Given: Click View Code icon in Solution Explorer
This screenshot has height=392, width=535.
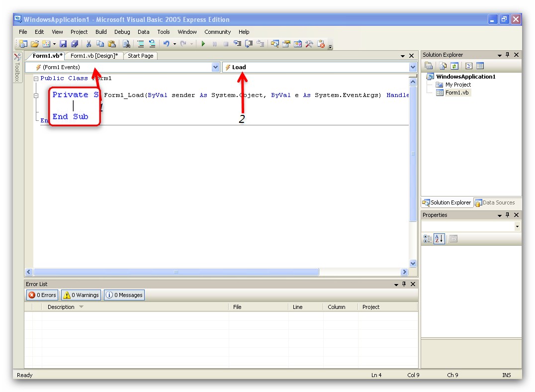Looking at the screenshot, I should click(469, 66).
